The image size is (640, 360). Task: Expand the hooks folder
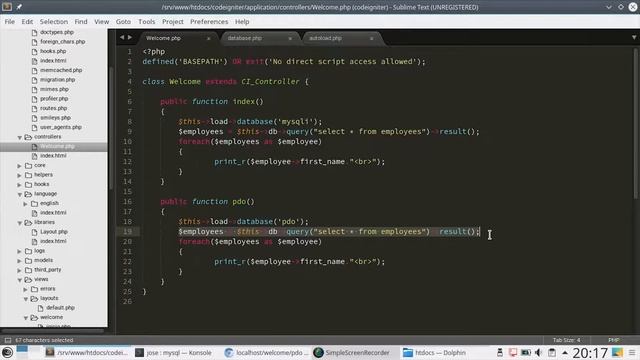click(20, 184)
